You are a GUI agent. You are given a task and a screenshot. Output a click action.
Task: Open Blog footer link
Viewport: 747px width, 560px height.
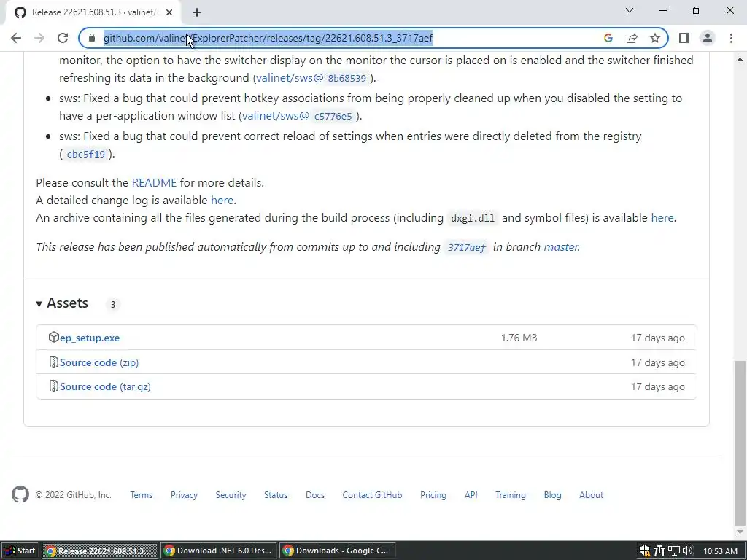pyautogui.click(x=552, y=495)
